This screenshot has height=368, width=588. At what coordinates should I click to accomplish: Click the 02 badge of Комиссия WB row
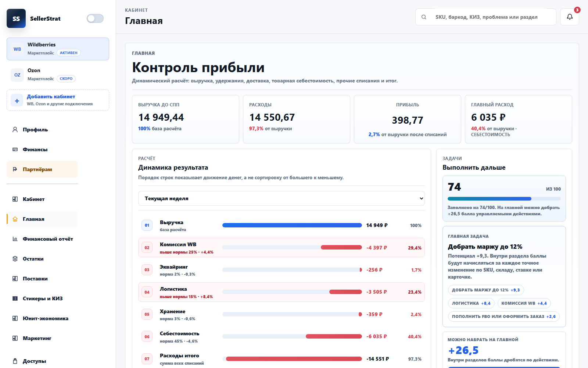[147, 248]
